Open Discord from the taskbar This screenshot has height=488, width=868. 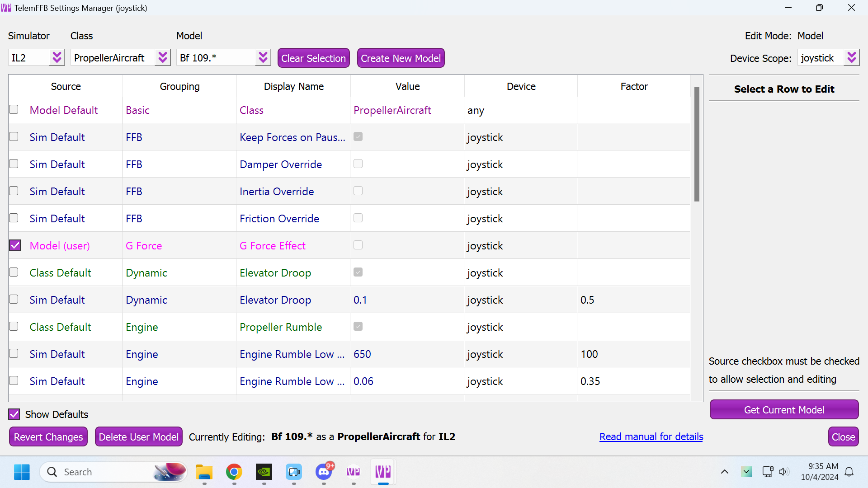324,472
